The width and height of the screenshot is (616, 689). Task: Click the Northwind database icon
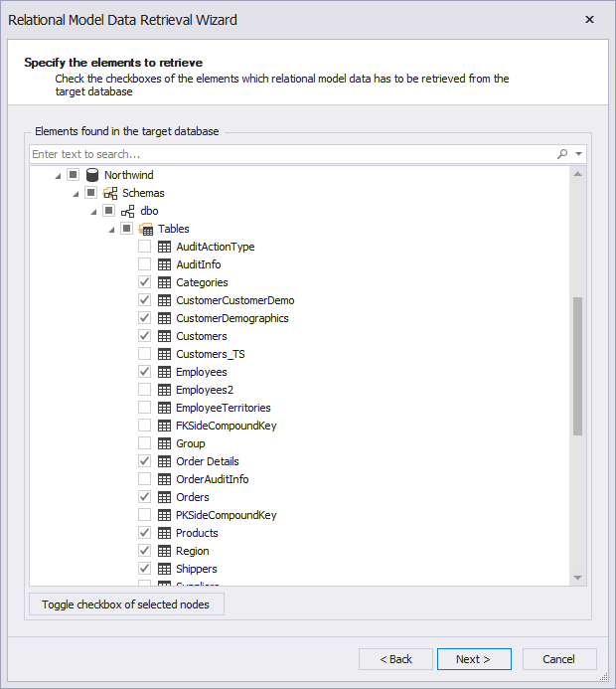(x=92, y=175)
